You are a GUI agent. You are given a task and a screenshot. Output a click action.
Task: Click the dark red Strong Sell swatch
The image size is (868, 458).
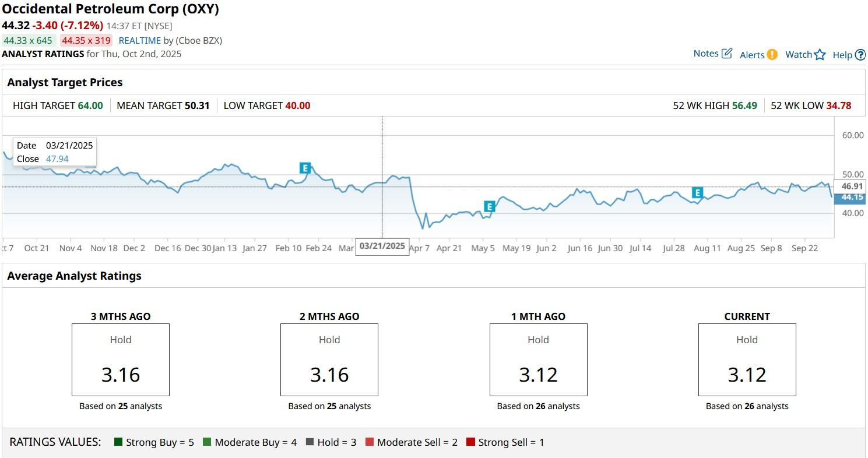[x=470, y=442]
